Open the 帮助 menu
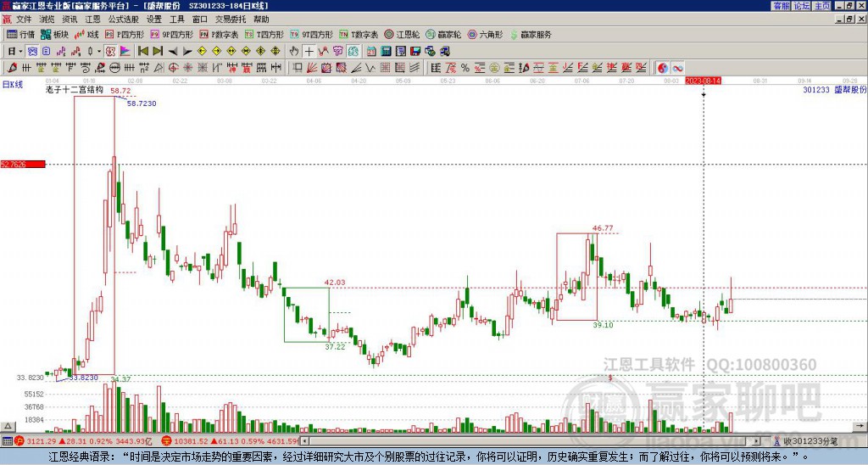The width and height of the screenshot is (868, 465). 261,20
